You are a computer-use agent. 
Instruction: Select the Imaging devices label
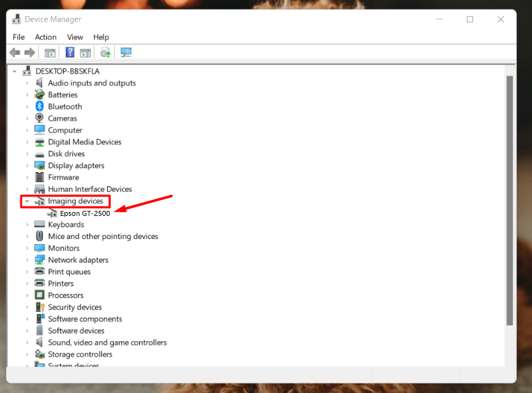pos(75,201)
